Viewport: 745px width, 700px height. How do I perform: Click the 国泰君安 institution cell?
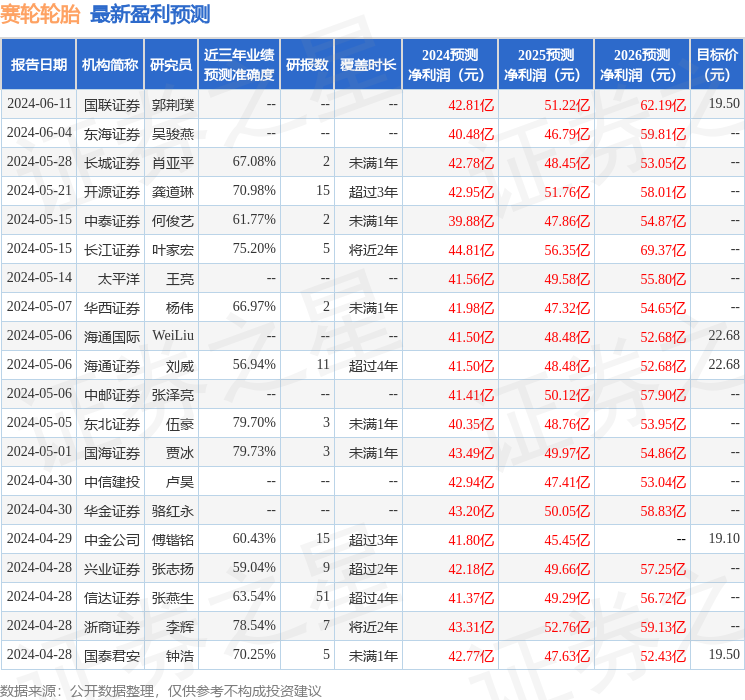point(112,656)
